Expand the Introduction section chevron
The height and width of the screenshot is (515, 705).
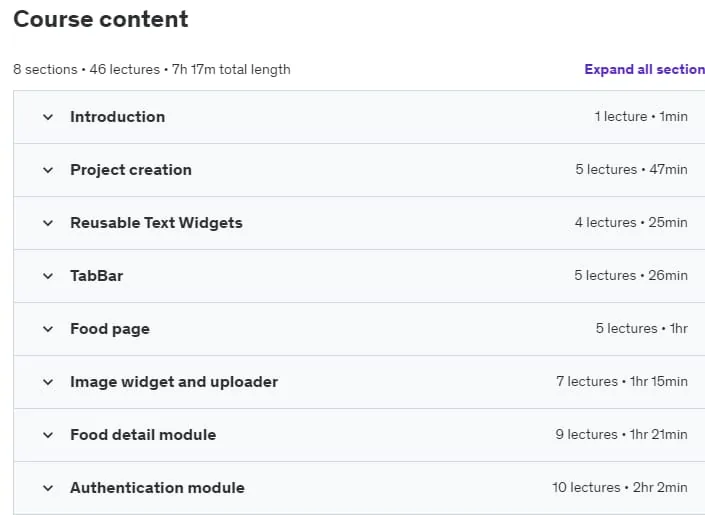pos(48,117)
